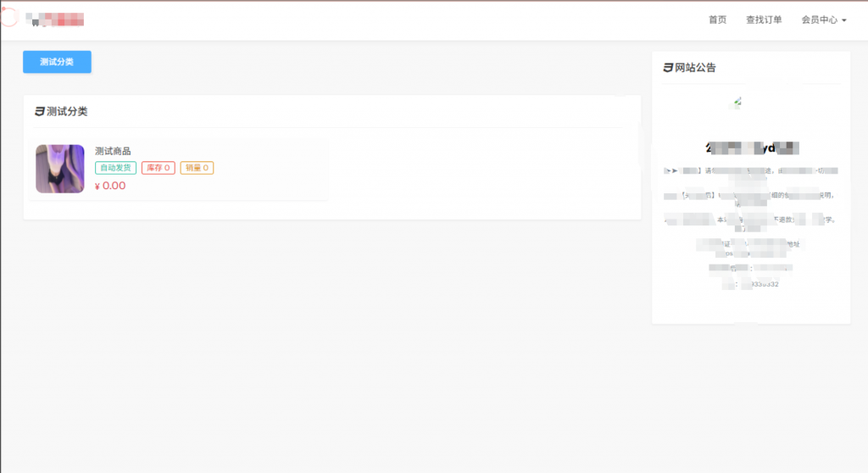Click the red 库存 0 tag

point(159,168)
